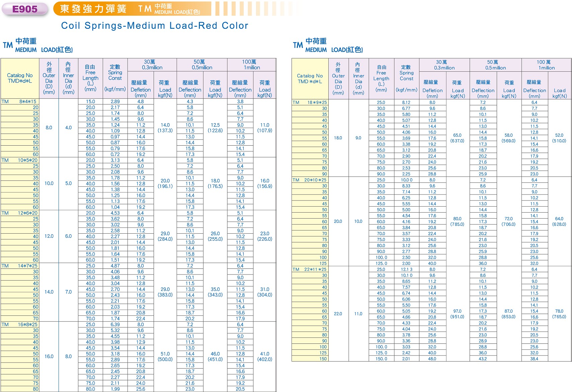Select catalog row TM 8*4*15
Image resolution: width=572 pixels, height=392 pixels.
pos(20,101)
